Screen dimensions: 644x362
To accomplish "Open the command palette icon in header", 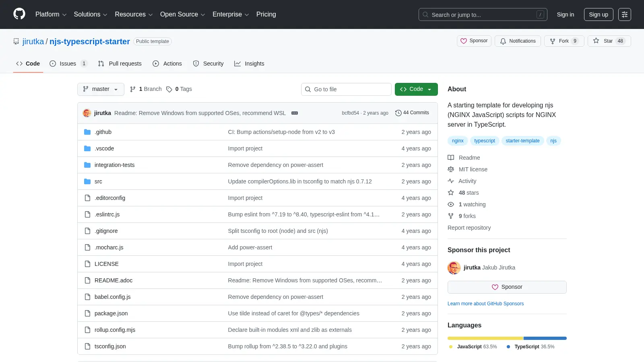I will pos(625,14).
